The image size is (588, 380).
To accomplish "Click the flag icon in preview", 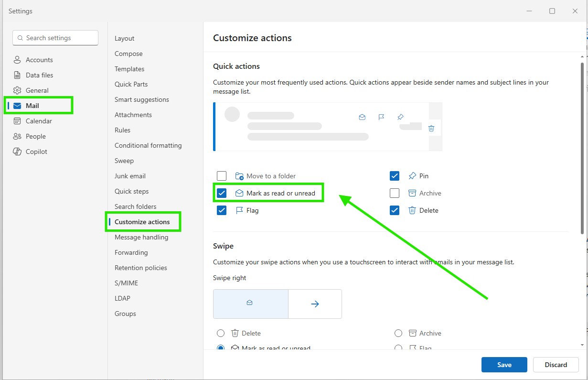I will (381, 117).
